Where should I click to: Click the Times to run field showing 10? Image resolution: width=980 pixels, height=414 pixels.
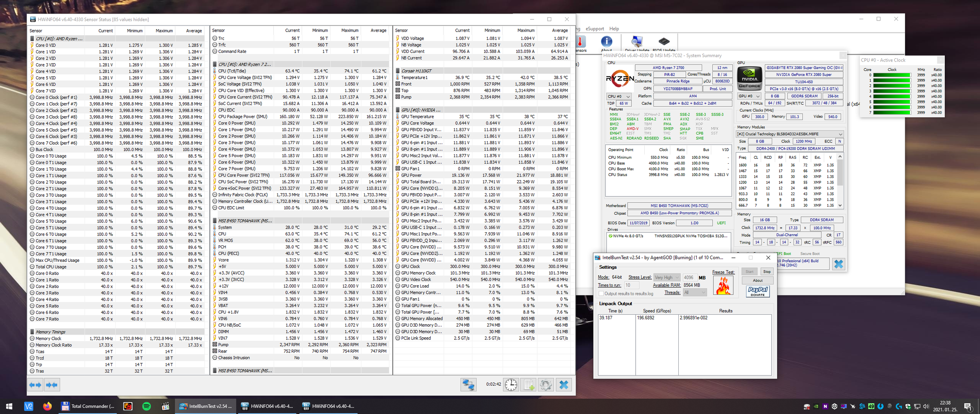click(631, 285)
